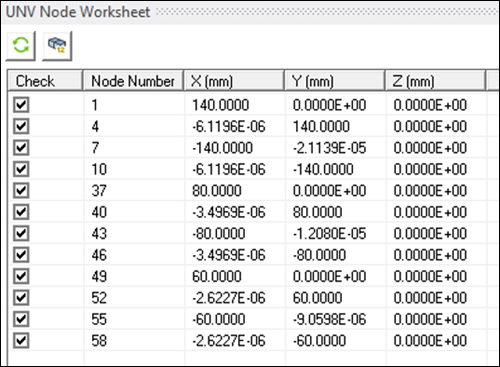Click the green refresh worksheet icon
Image resolution: width=500 pixels, height=367 pixels.
[x=21, y=46]
